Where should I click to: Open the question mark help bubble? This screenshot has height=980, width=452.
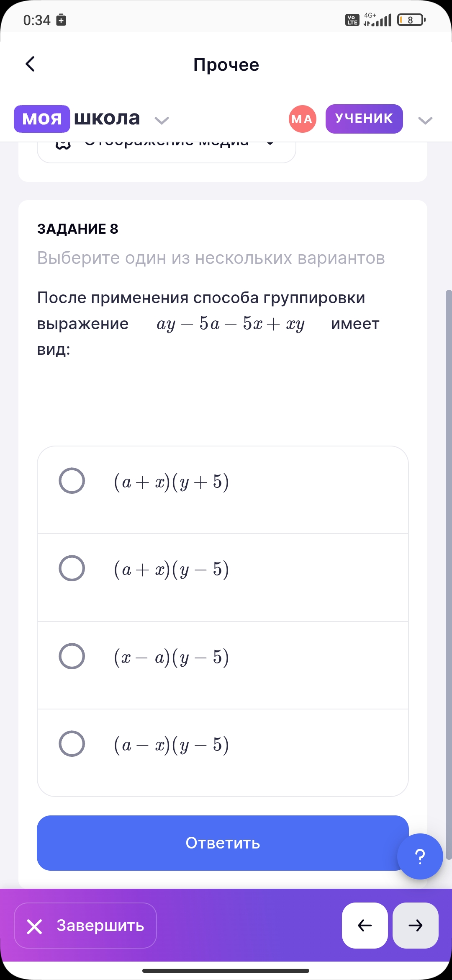coord(420,856)
